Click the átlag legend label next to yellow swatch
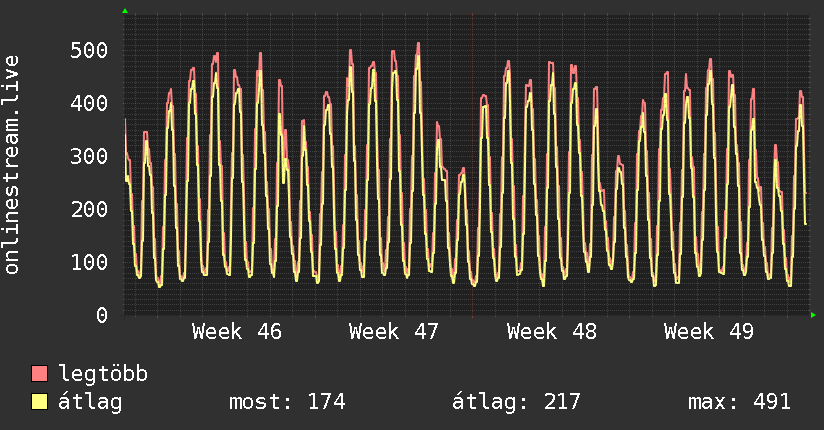Viewport: 824px width, 430px height. 90,402
